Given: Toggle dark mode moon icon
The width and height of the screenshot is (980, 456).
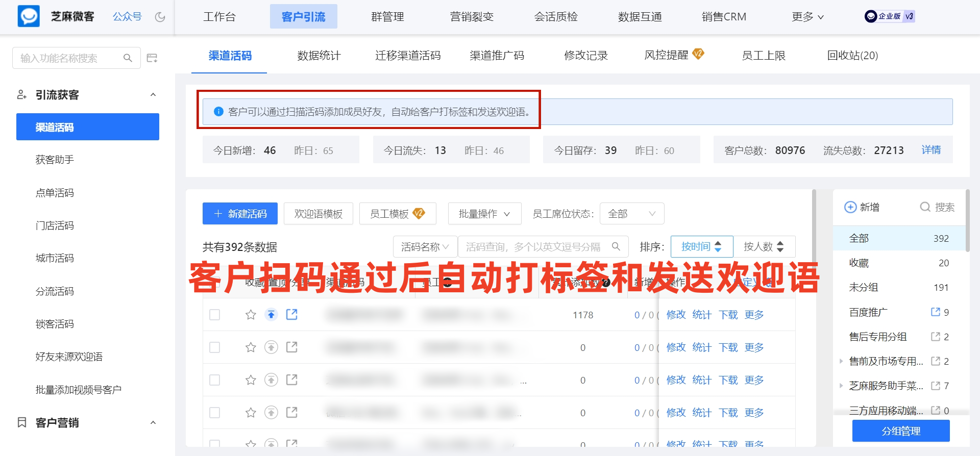Looking at the screenshot, I should tap(160, 17).
